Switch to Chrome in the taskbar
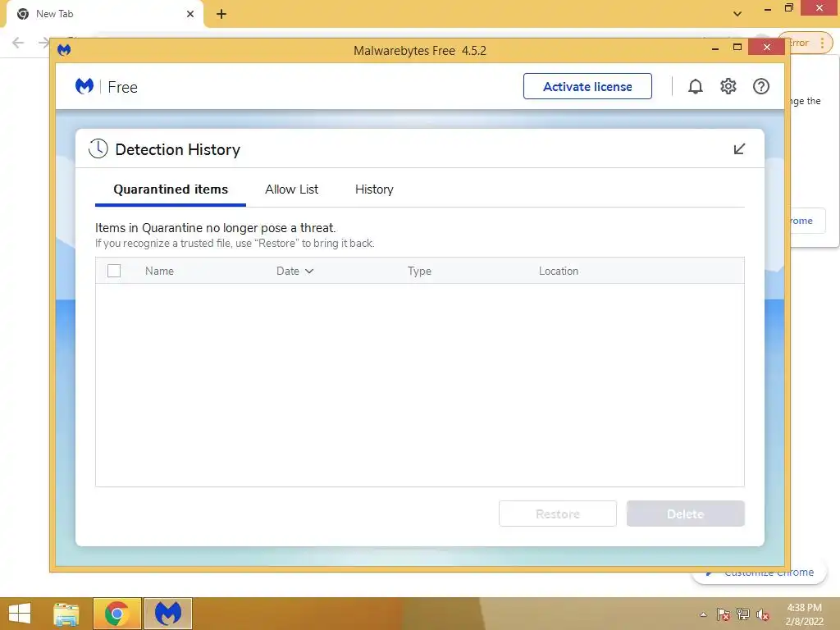This screenshot has width=840, height=630. [x=116, y=614]
